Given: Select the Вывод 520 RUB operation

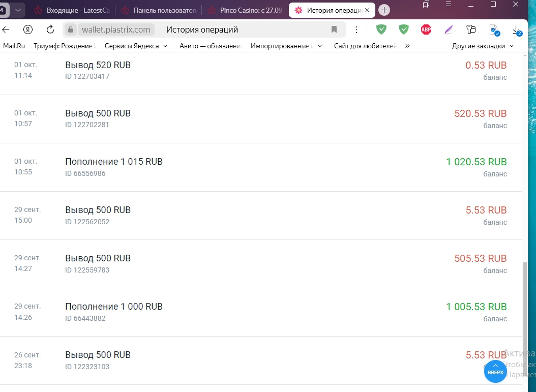Looking at the screenshot, I should click(x=98, y=65).
